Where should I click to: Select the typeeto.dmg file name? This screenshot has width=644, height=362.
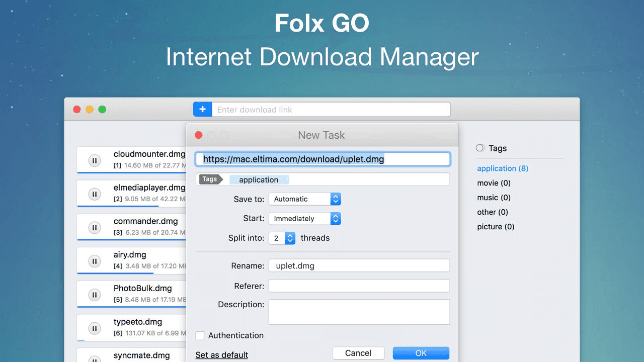pos(138,322)
